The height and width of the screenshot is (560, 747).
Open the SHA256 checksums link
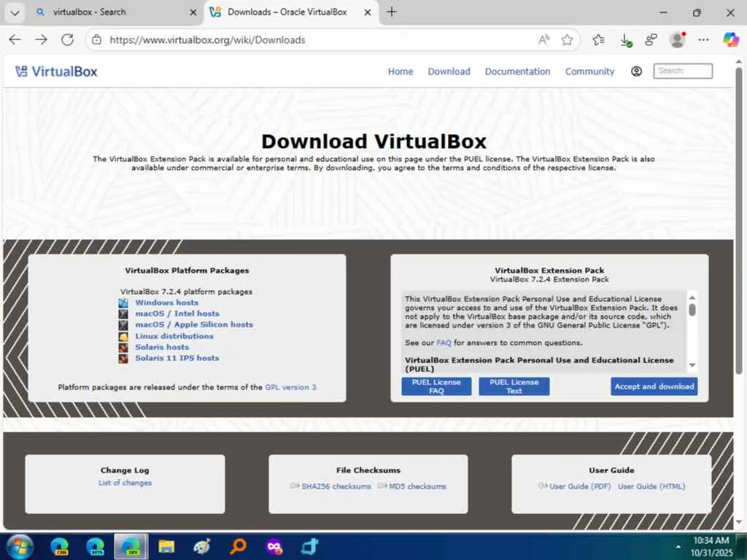point(336,486)
